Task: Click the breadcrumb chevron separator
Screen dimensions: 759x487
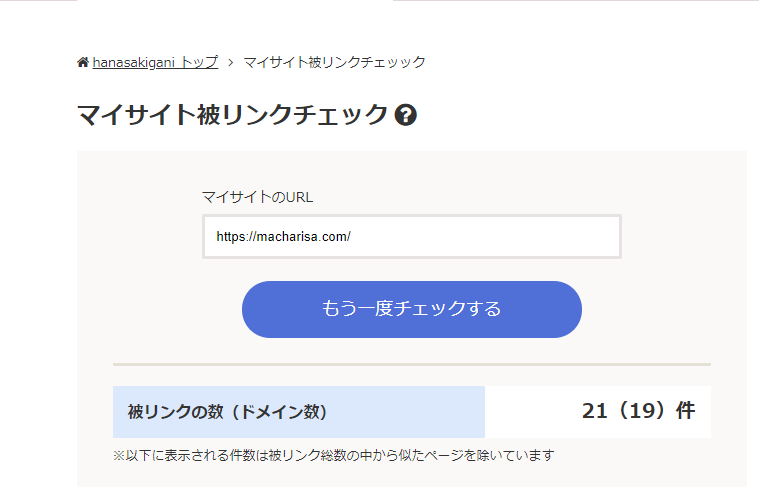Action: [x=231, y=62]
